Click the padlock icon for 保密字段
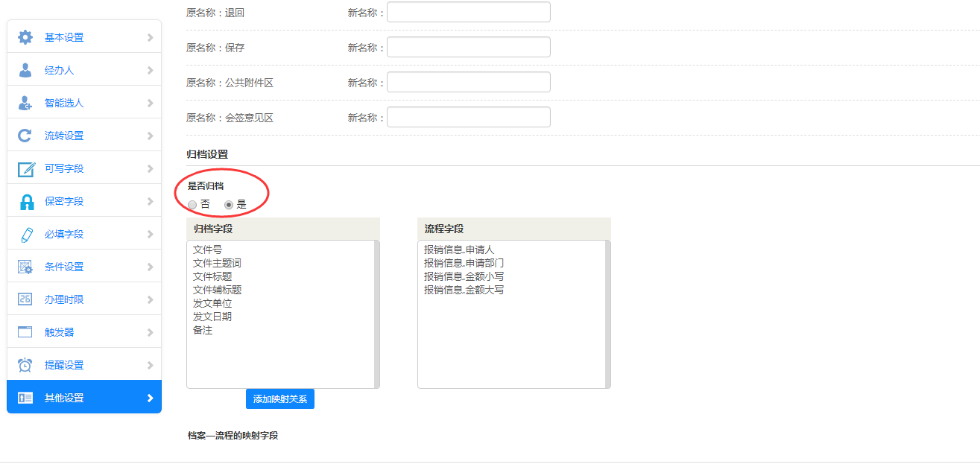 26,201
